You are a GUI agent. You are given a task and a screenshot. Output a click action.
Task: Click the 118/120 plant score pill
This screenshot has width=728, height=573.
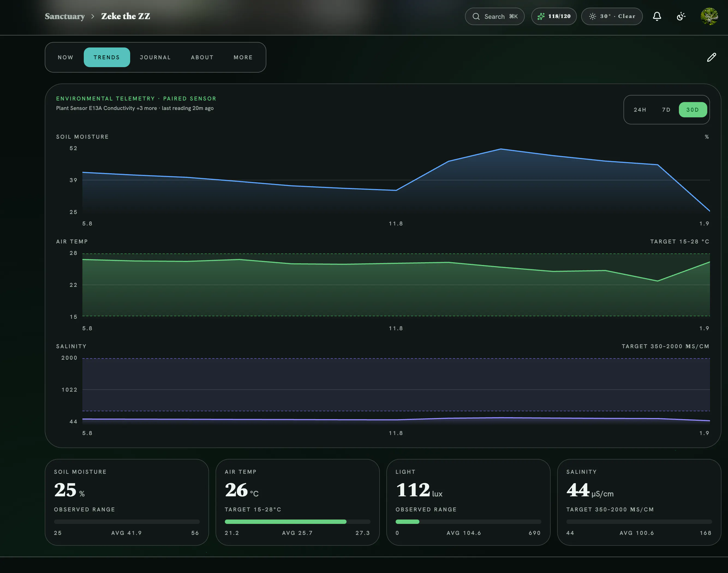point(554,16)
